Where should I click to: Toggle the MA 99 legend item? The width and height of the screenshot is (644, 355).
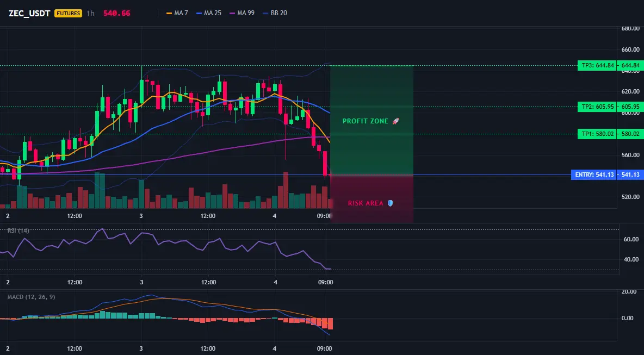242,13
